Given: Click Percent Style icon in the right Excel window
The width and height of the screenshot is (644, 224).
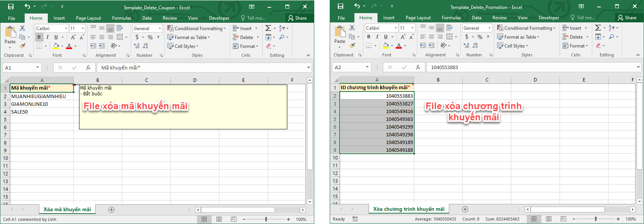Looking at the screenshot, I should (x=480, y=37).
